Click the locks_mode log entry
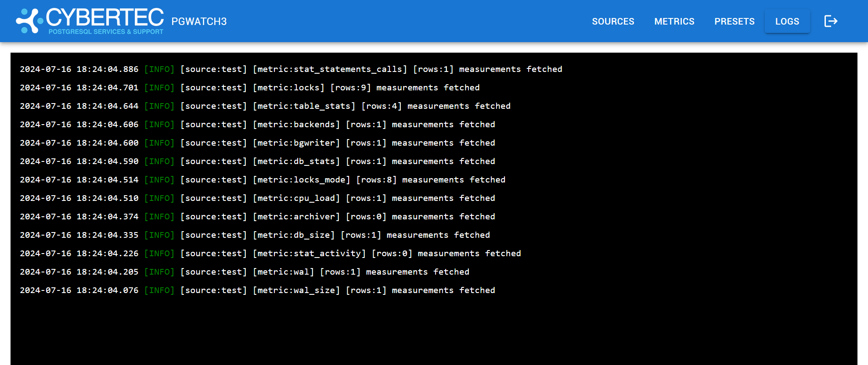 (x=262, y=180)
